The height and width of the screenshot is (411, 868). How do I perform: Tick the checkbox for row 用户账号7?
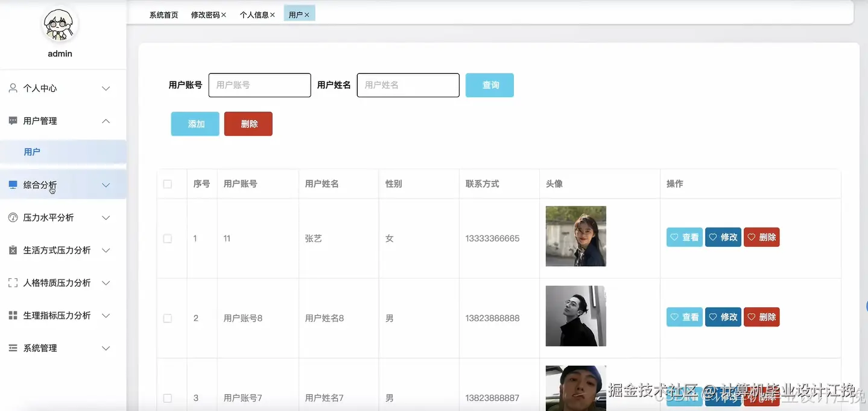coord(168,398)
